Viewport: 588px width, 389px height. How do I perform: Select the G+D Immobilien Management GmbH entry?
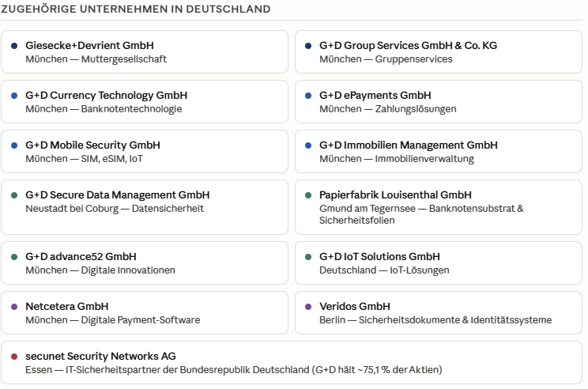click(x=439, y=152)
